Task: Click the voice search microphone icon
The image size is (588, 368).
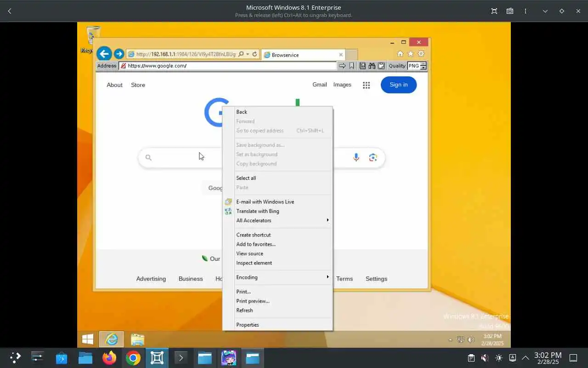Action: (x=356, y=157)
